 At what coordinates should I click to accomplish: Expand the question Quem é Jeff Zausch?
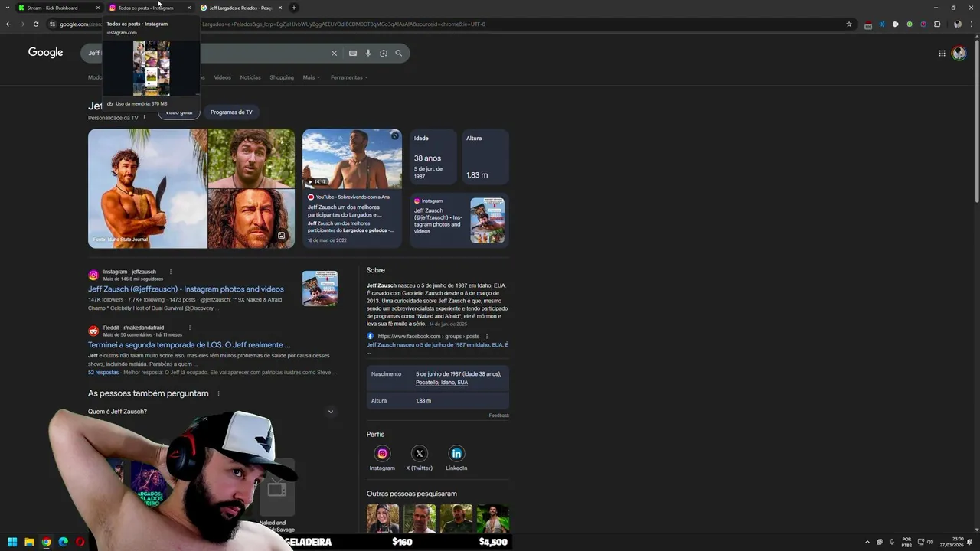click(211, 412)
